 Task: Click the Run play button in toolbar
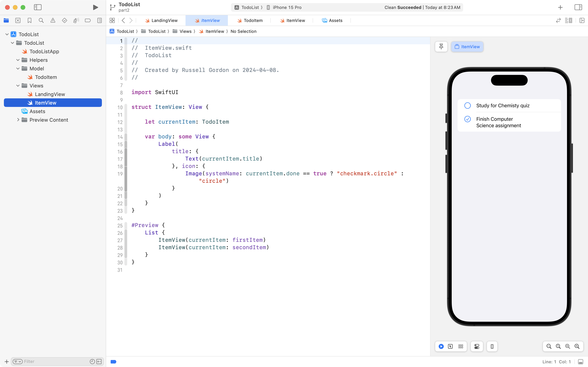(95, 7)
